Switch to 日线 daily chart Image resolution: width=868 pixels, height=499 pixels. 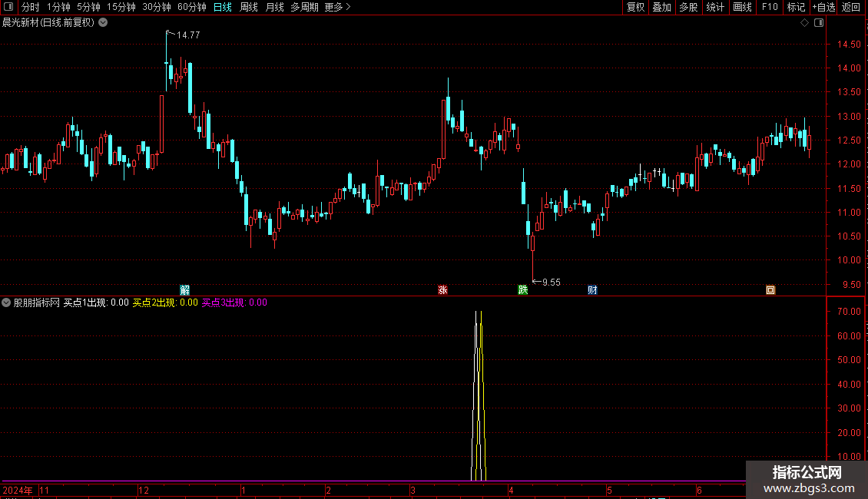click(223, 7)
